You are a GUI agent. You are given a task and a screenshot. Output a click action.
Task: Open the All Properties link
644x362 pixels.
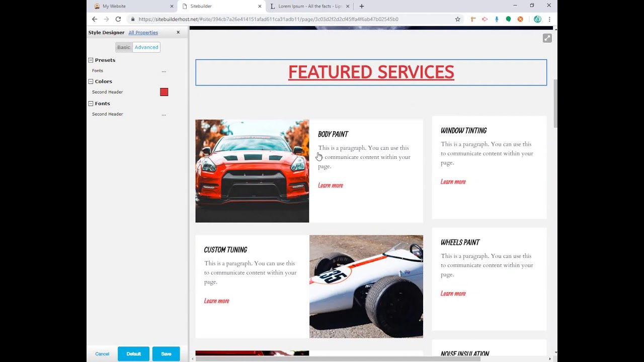[x=143, y=32]
